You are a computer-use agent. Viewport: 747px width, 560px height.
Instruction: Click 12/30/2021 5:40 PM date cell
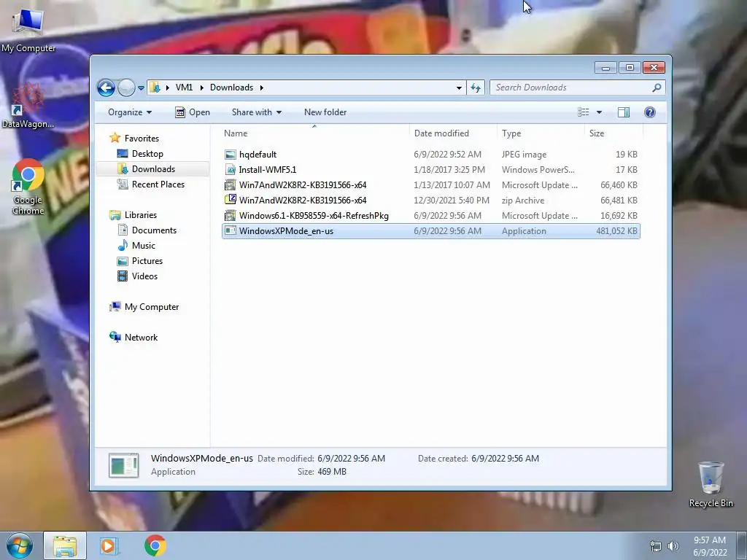click(452, 201)
